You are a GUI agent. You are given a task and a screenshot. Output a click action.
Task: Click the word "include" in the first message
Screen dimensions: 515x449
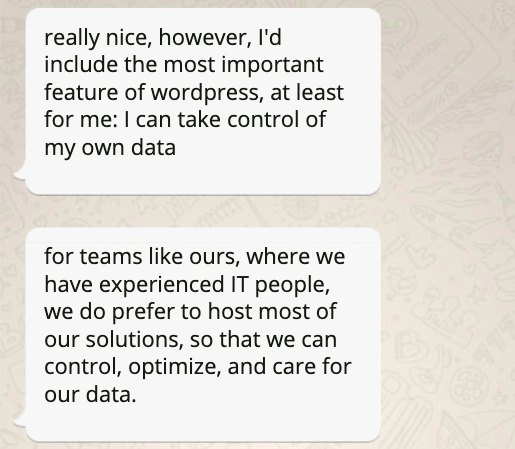(x=81, y=64)
